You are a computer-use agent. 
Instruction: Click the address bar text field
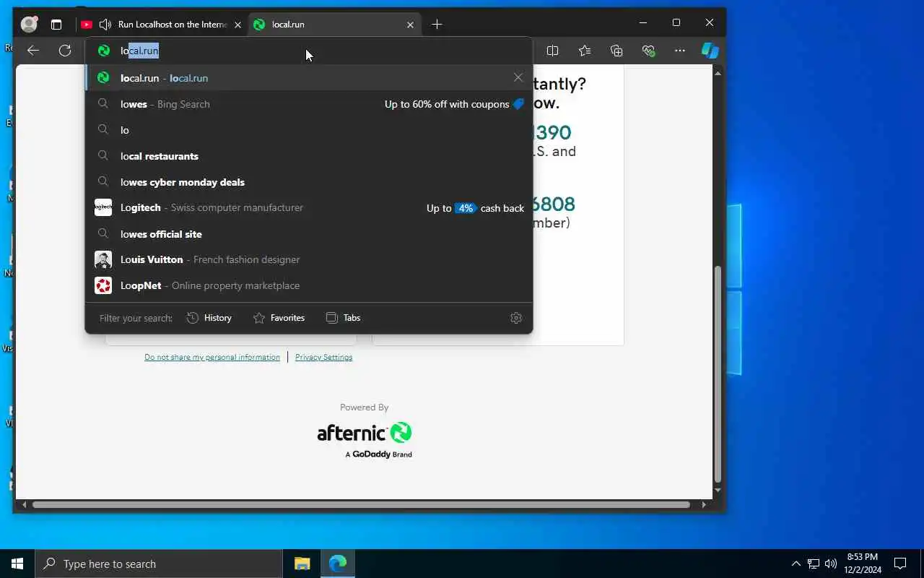pyautogui.click(x=310, y=51)
